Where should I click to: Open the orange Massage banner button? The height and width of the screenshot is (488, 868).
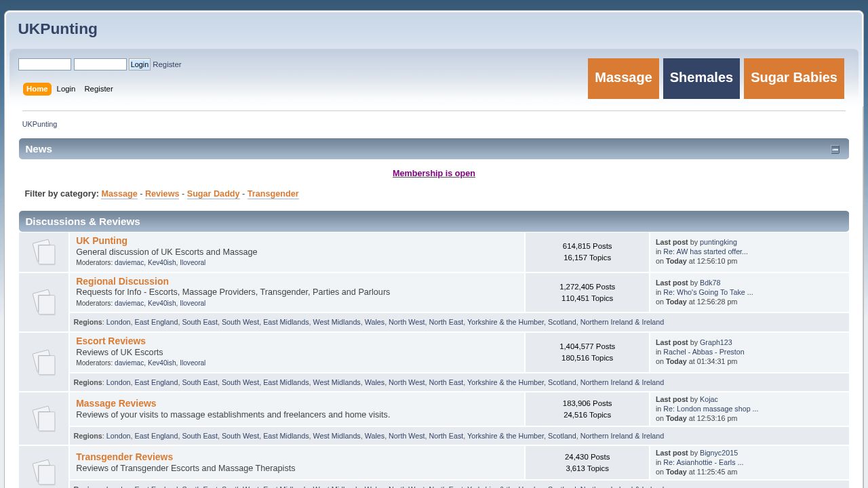pos(623,78)
